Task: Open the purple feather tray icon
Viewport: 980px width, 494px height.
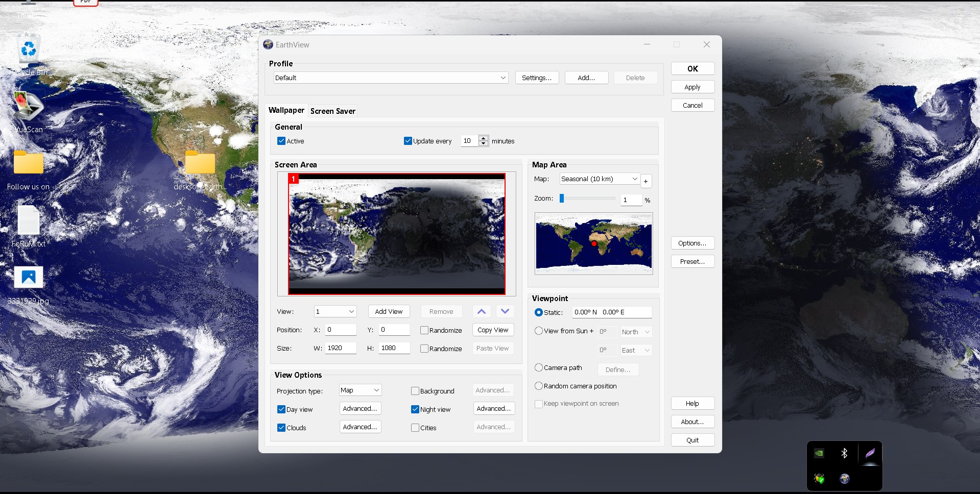Action: 870,453
